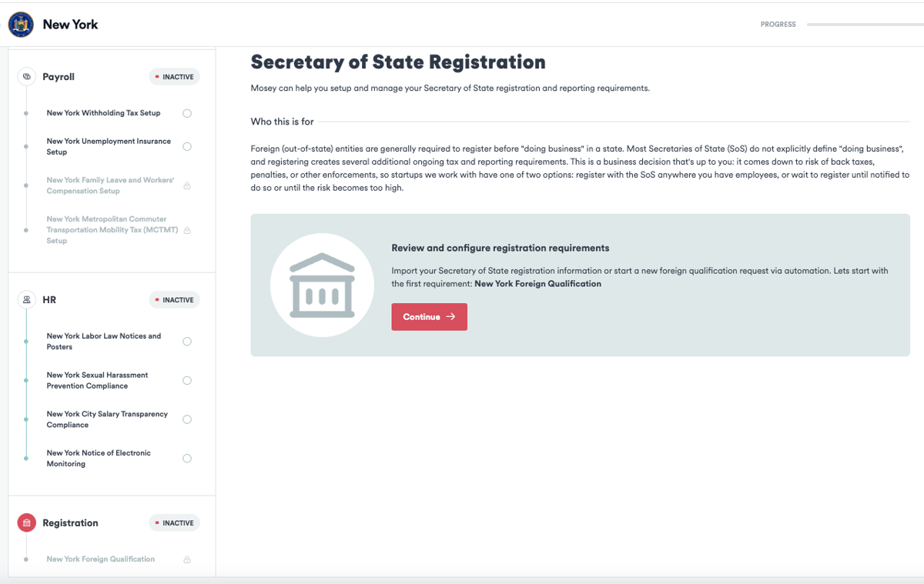Click the INACTIVE badge next to Registration
The image size is (924, 584).
pos(174,522)
